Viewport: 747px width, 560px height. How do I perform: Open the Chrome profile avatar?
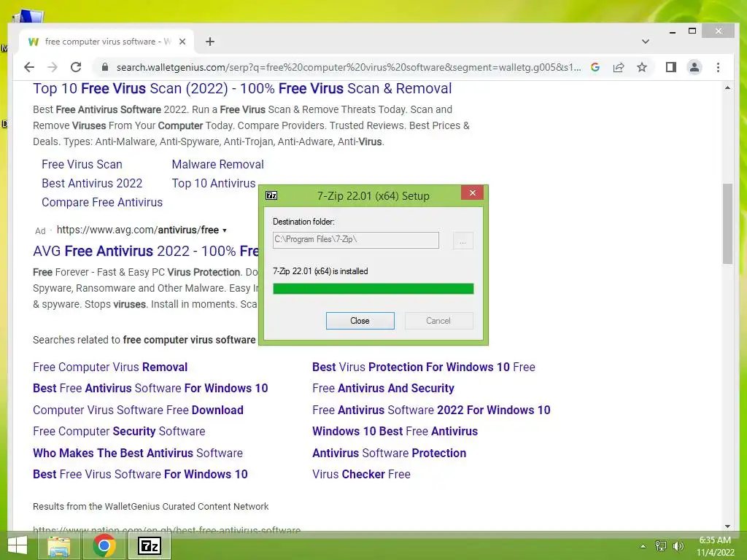tap(694, 67)
